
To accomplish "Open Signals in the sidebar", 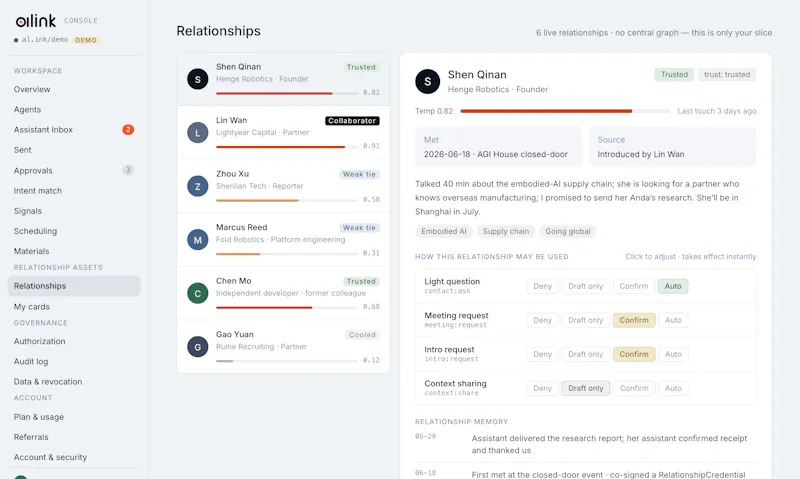I will click(28, 211).
